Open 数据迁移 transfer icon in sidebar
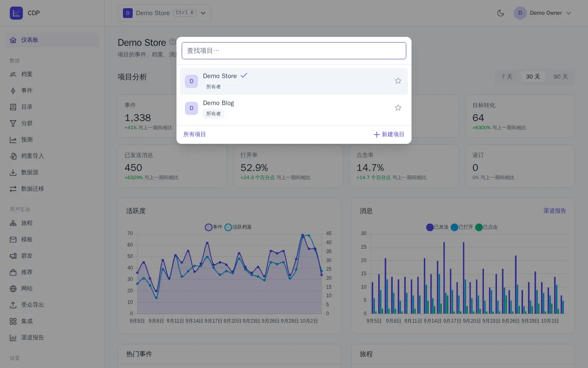The image size is (588, 368). [x=13, y=189]
